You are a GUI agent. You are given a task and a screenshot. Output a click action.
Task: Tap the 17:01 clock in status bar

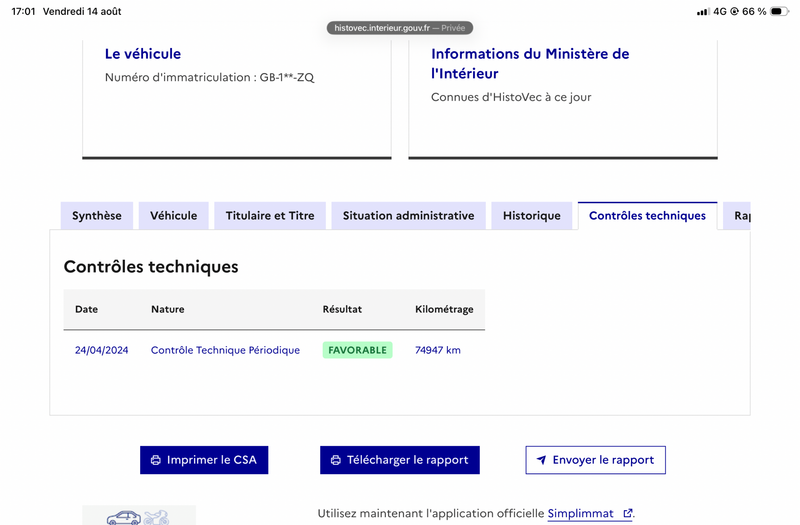pos(23,11)
